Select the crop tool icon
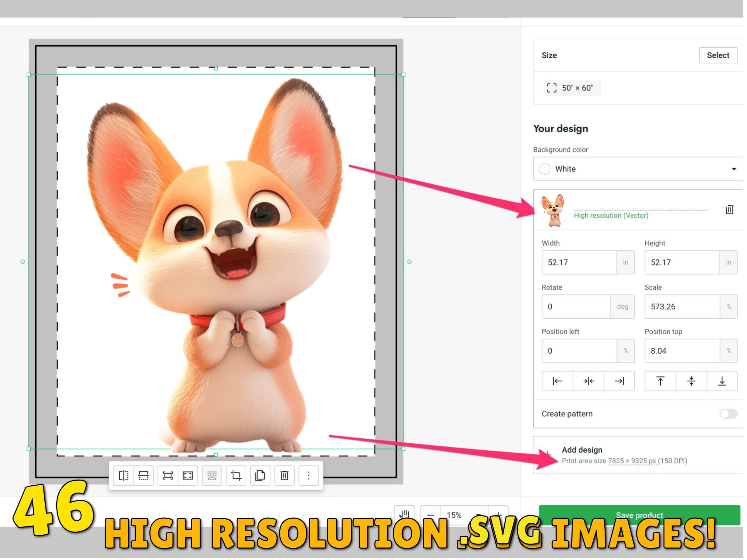The image size is (747, 560). 236,476
